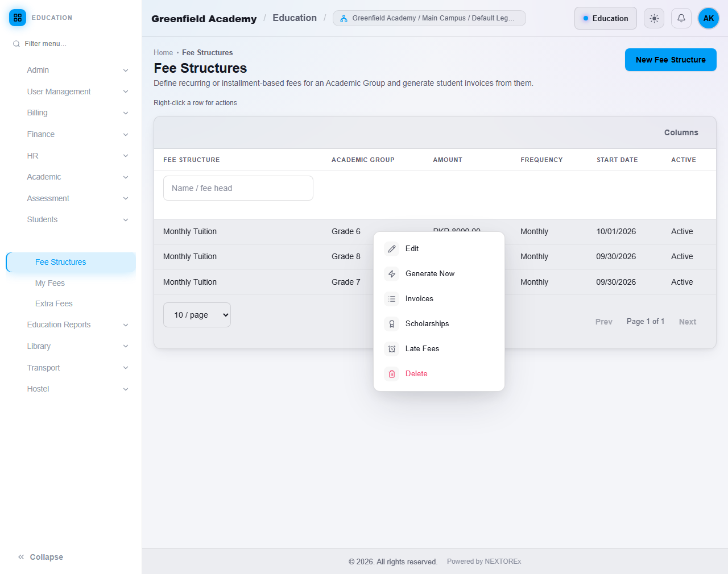Select Late Fees menu entry
Screen dimensions: 728x574
(439, 349)
